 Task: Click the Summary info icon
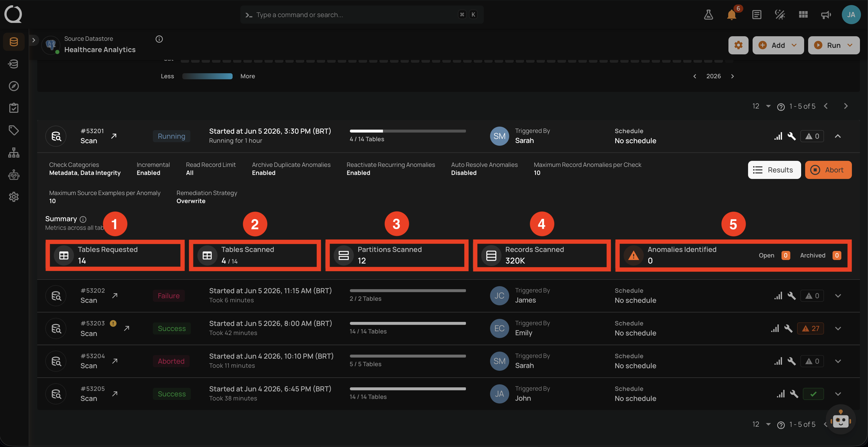[x=83, y=219]
